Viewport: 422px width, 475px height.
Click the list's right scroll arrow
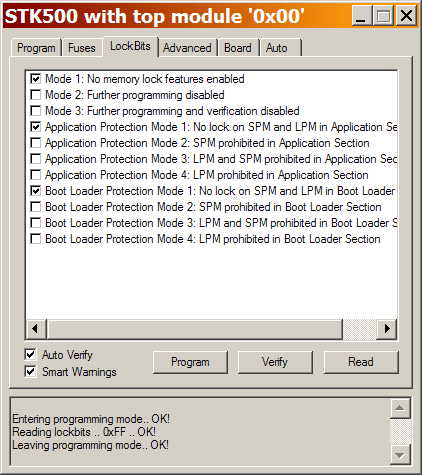click(387, 329)
